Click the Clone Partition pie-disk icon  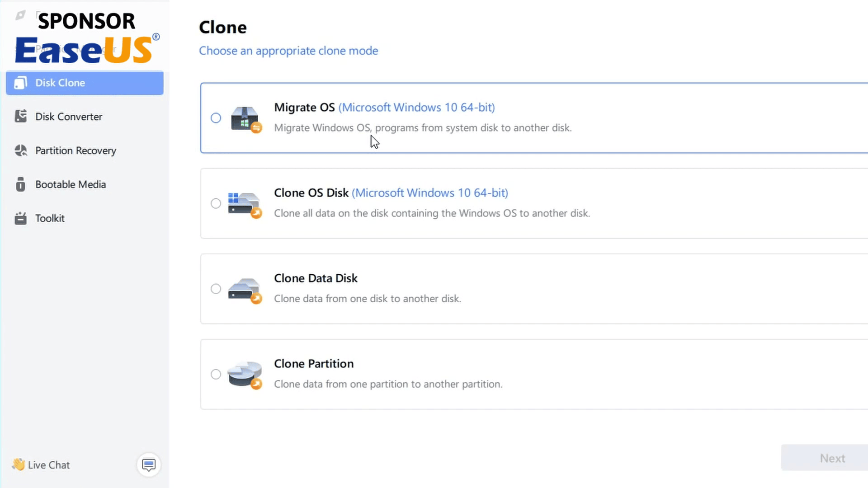pyautogui.click(x=245, y=375)
